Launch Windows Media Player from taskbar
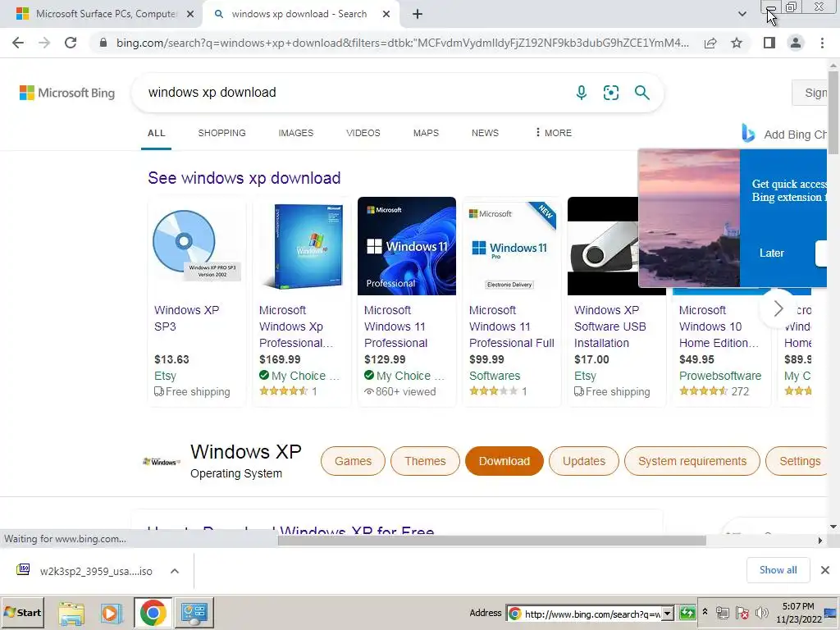The image size is (840, 630). coord(111,613)
